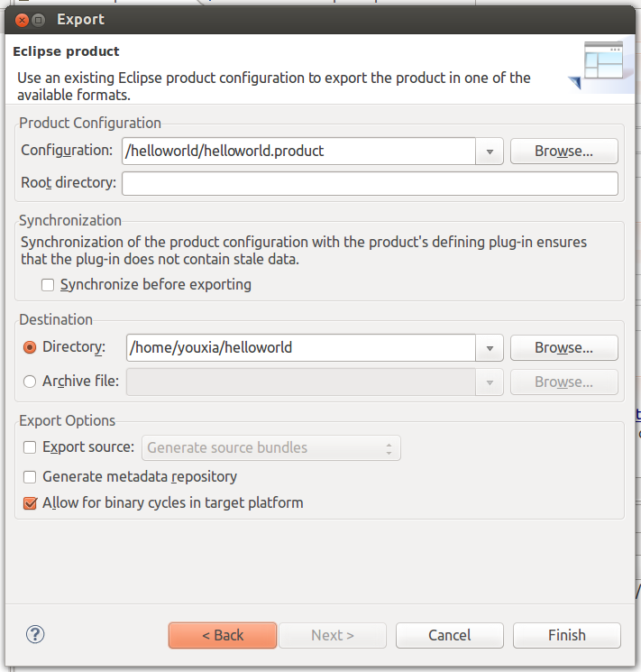This screenshot has width=641, height=672.
Task: Select the Directory destination radio button
Action: click(31, 347)
